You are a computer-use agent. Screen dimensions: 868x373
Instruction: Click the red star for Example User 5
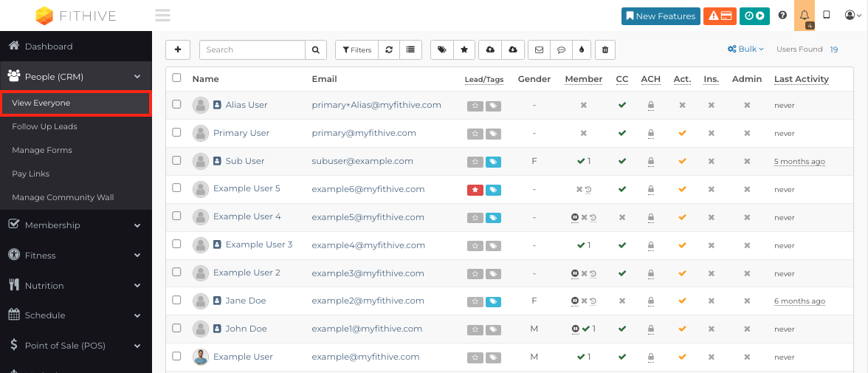coord(475,190)
